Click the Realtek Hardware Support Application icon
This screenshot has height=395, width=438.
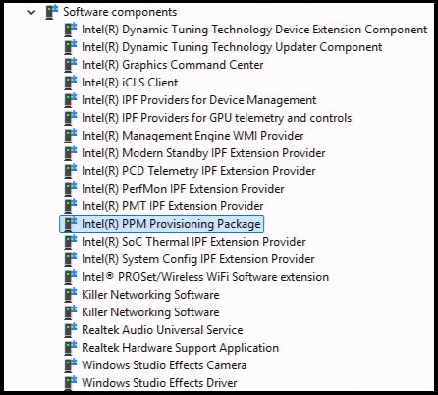71,348
